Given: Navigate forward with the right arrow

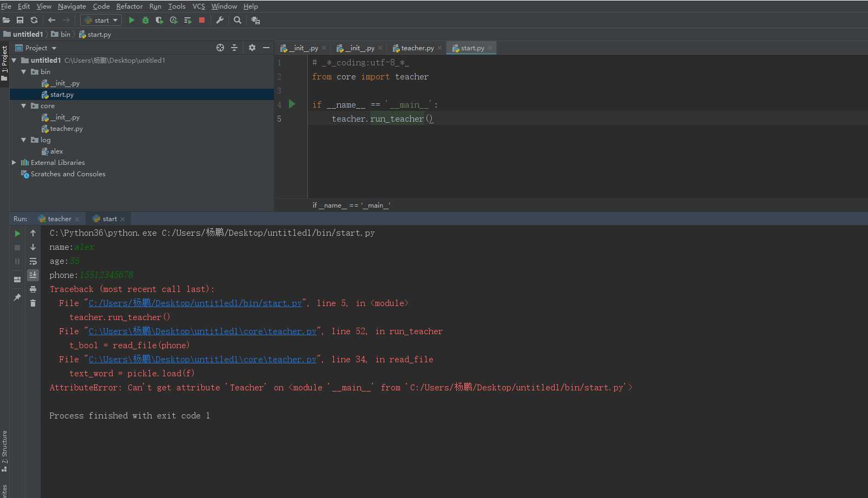Looking at the screenshot, I should coord(66,20).
